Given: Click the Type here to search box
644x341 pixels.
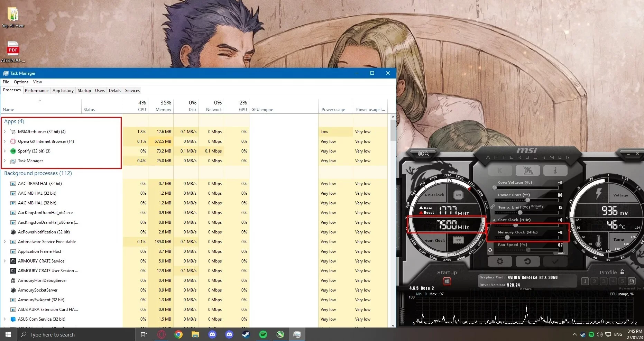Looking at the screenshot, I should point(76,334).
